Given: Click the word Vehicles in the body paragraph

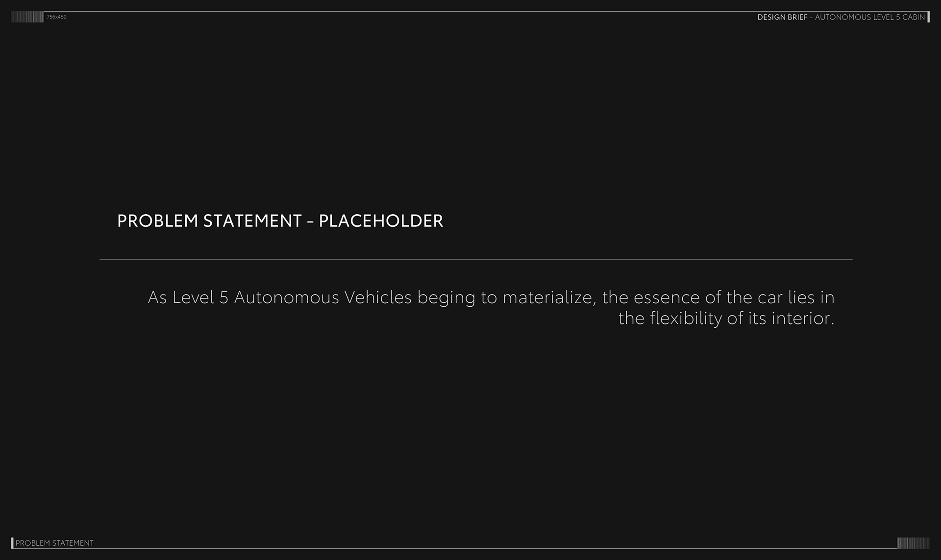Looking at the screenshot, I should coord(378,297).
